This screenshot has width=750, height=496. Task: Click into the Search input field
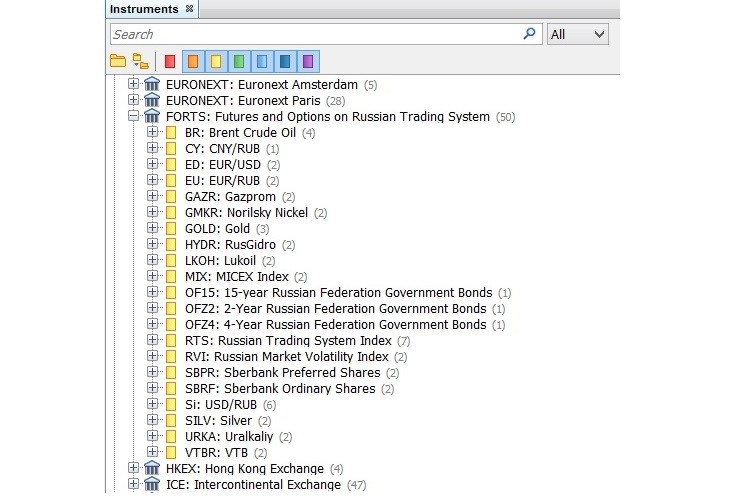[326, 34]
